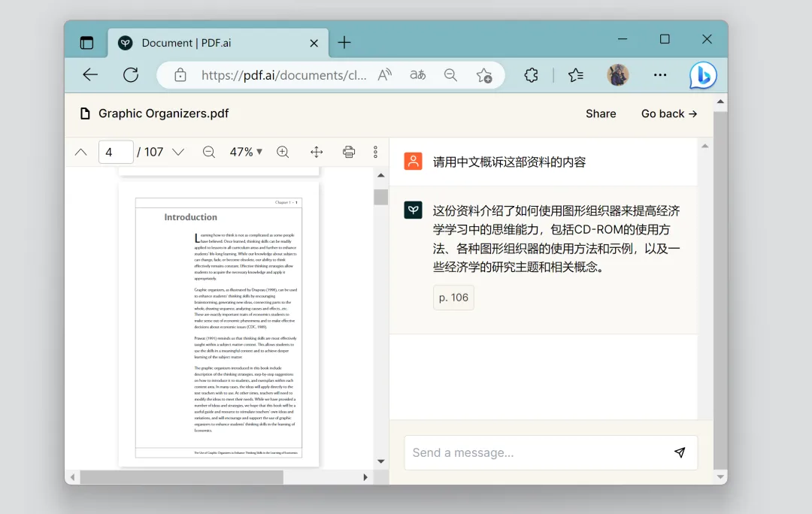This screenshot has height=514, width=812.
Task: Click the Send a message input field
Action: (526, 452)
